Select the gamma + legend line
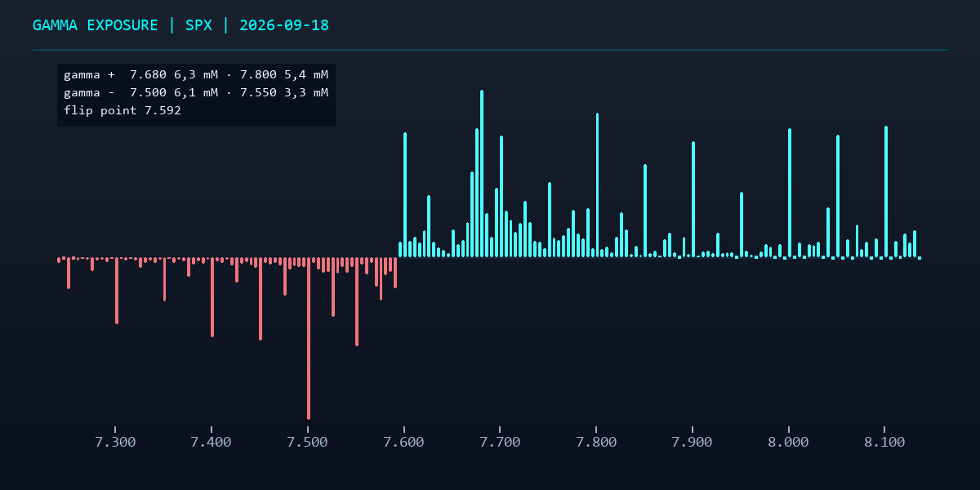The image size is (980, 490). (x=196, y=74)
